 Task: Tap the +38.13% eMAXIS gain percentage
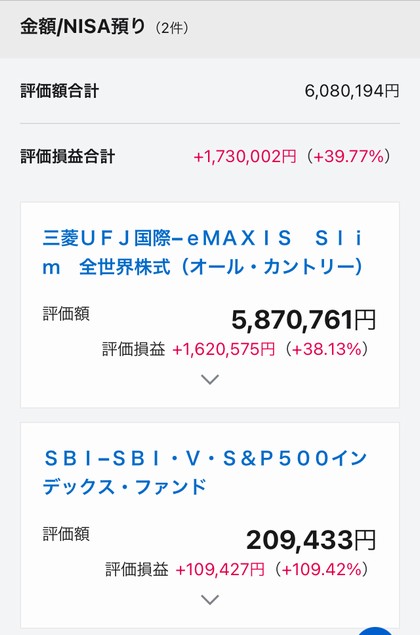[x=326, y=349]
